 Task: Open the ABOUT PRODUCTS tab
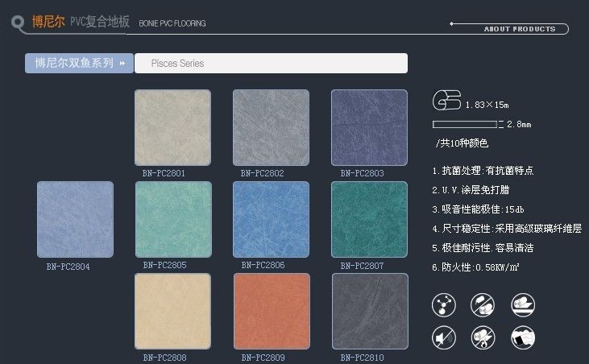519,29
